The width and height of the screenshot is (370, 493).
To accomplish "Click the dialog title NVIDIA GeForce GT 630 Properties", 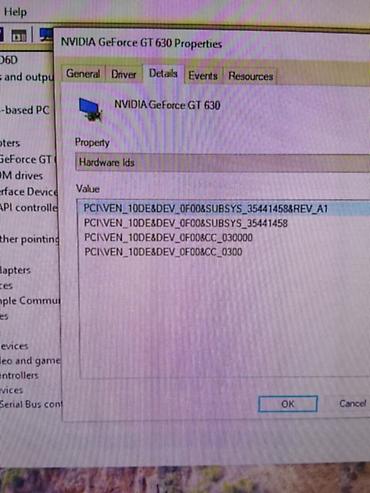I will [141, 43].
